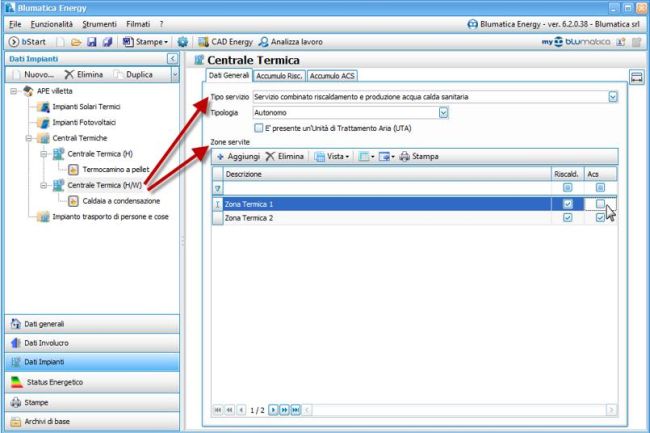The image size is (650, 433).
Task: Create new file from top toolbar
Action: [x=61, y=42]
